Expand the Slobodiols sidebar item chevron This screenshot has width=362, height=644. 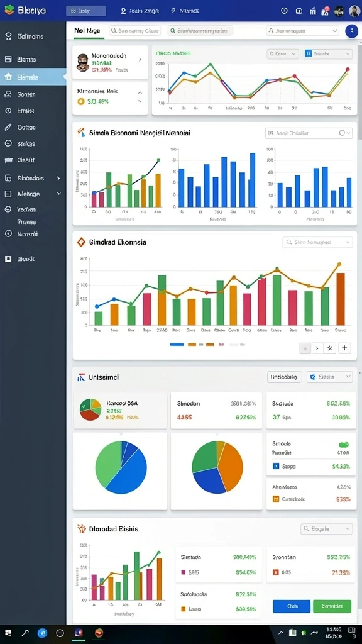point(58,178)
